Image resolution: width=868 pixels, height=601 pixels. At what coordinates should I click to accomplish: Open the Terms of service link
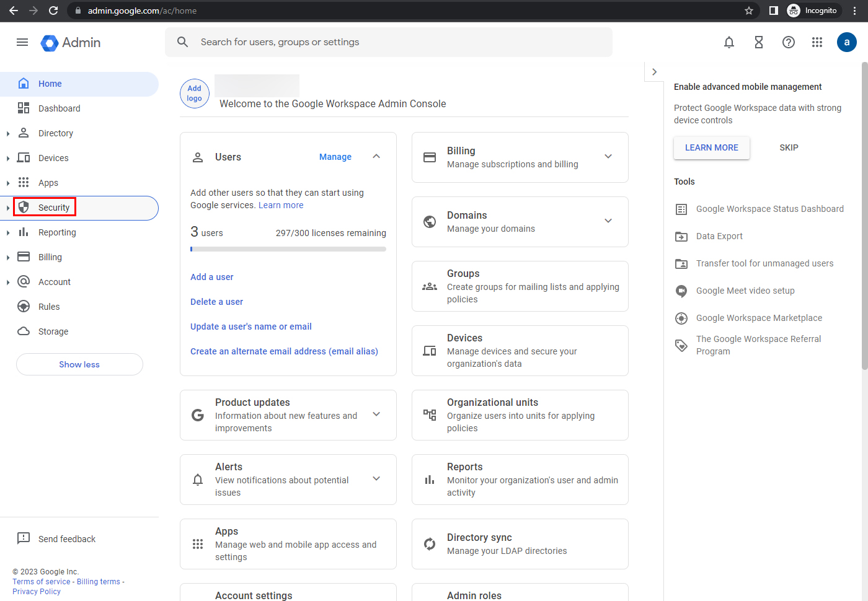tap(42, 582)
